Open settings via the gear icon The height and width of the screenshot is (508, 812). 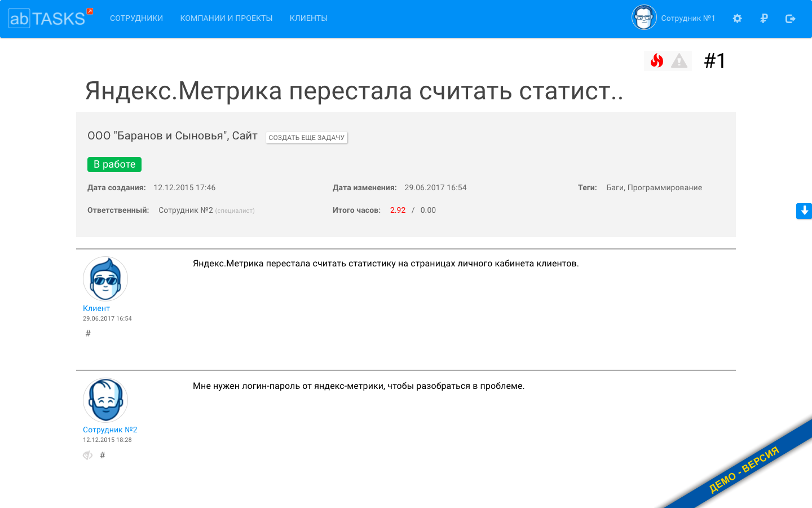[x=737, y=18]
